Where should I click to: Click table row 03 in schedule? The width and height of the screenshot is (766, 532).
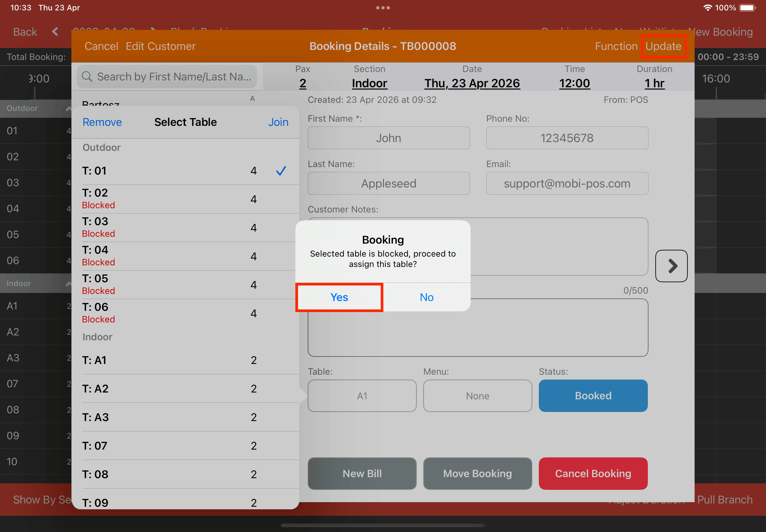(36, 183)
